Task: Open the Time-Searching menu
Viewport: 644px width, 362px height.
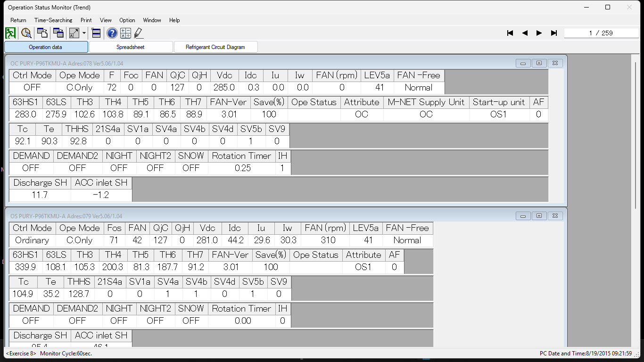Action: pos(53,20)
